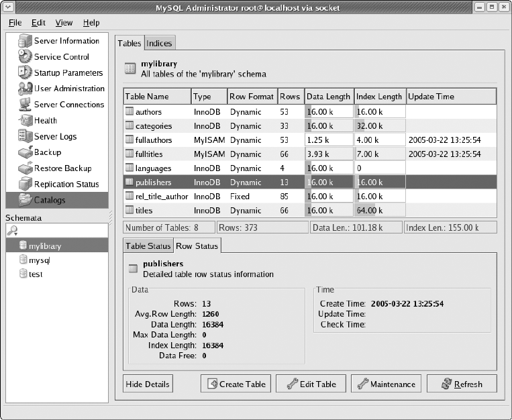
Task: Click 'Data Len.: 101.18 k' summary field
Action: pyautogui.click(x=356, y=227)
